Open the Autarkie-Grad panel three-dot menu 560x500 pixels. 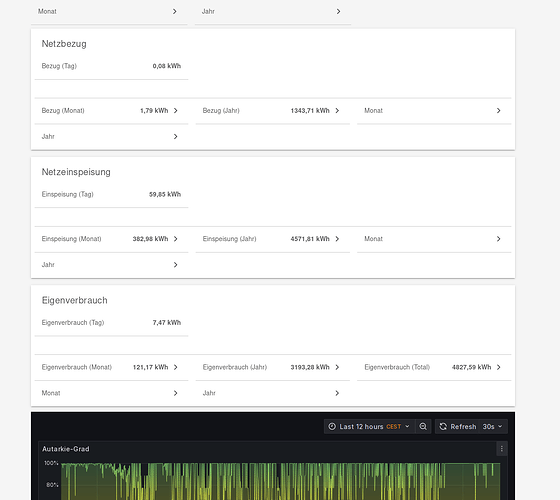click(x=501, y=449)
